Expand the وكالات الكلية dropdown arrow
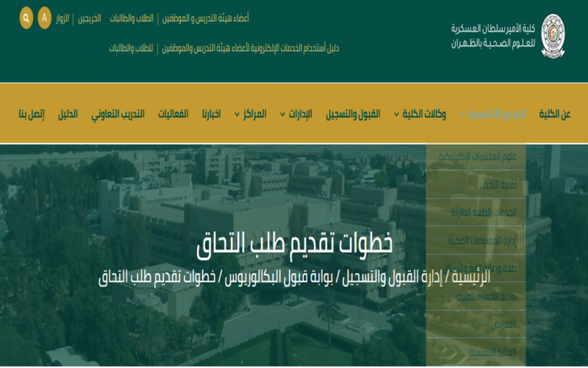This screenshot has height=368, width=588. click(396, 114)
